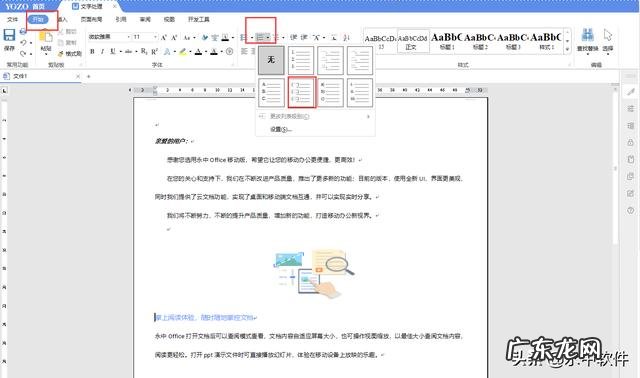640x378 pixels.
Task: Click the help question-mark icon in sidebar
Action: pyautogui.click(x=631, y=211)
